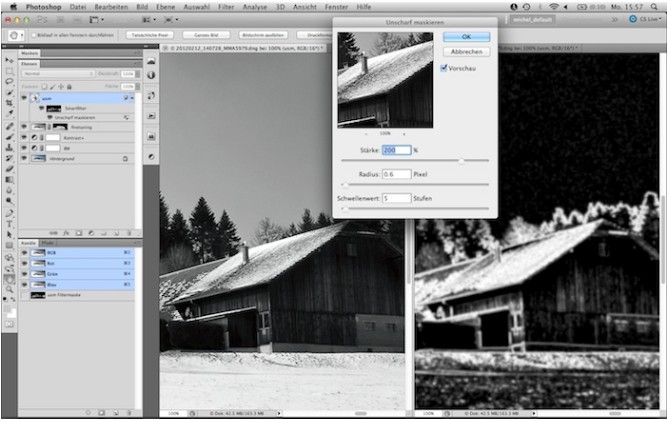The width and height of the screenshot is (668, 422).
Task: Toggle visibility of the Blau channel
Action: 24,283
